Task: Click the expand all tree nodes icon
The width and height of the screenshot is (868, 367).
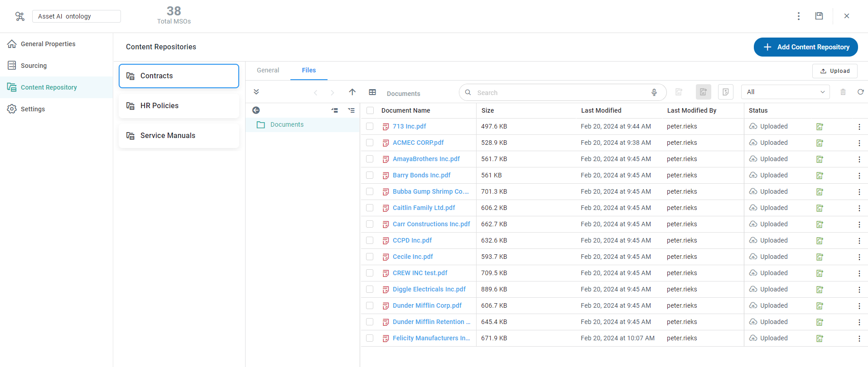Action: (x=351, y=110)
